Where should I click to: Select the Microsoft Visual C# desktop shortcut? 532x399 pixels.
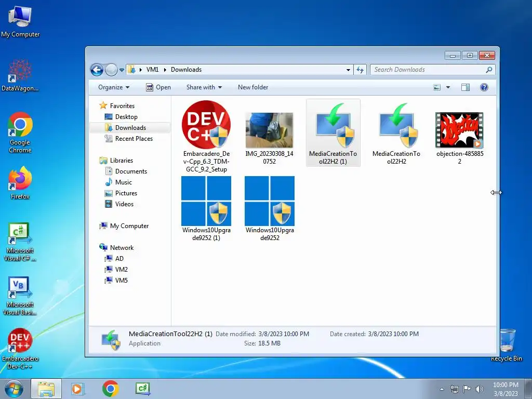point(20,242)
